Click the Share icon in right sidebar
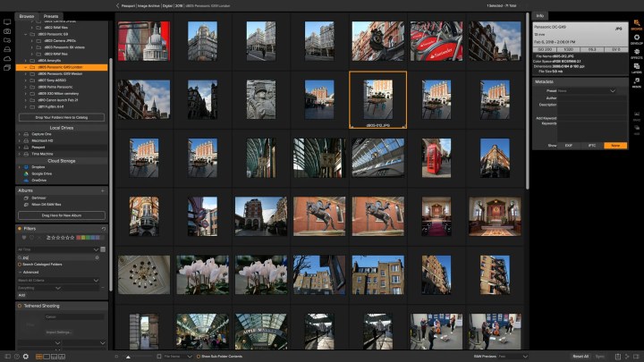Screen dimensions: 644x362 [x=637, y=130]
